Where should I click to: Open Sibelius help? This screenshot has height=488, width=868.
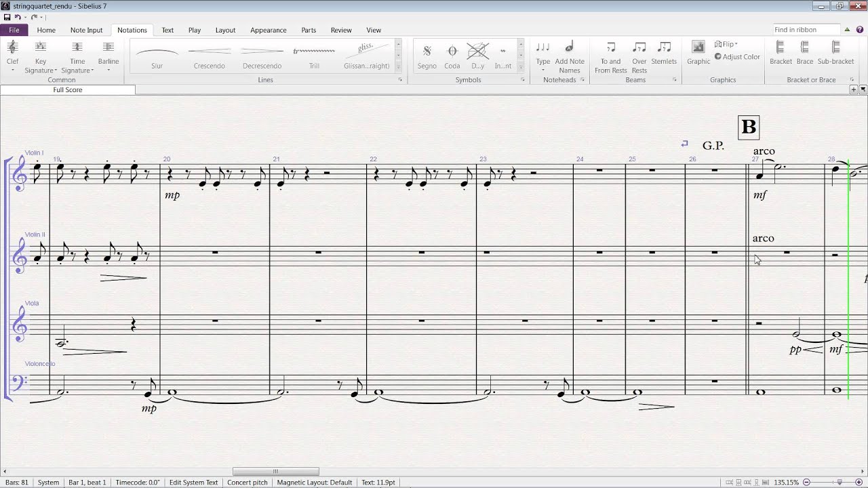[x=861, y=30]
